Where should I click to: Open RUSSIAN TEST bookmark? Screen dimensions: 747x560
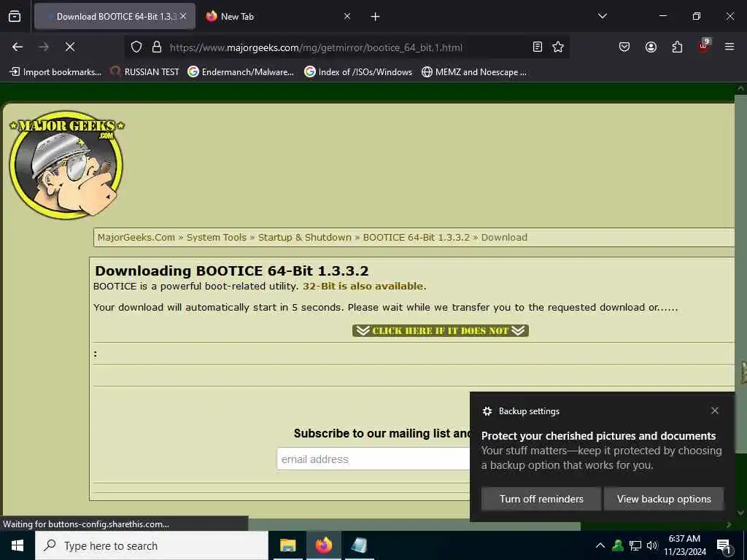[x=145, y=72]
